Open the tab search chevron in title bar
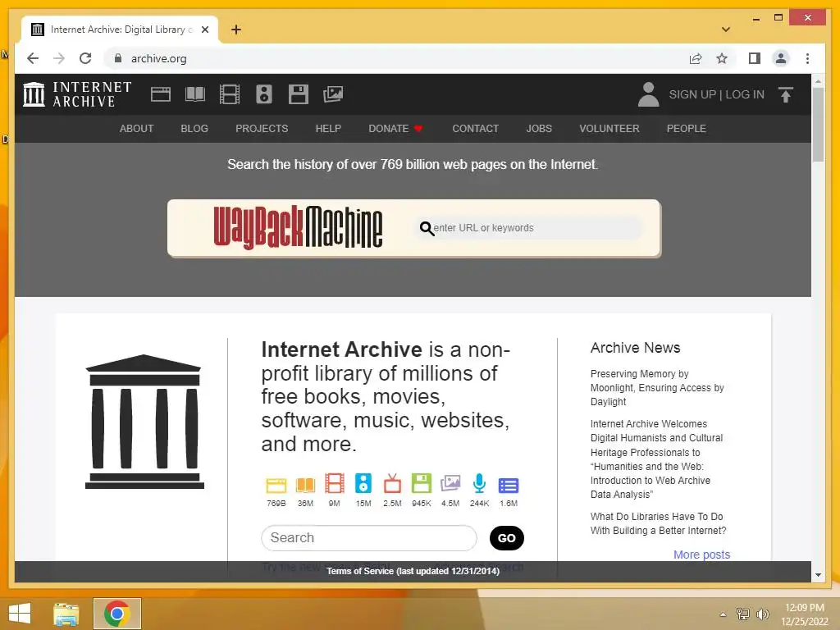Screen dimensions: 840x630 pyautogui.click(x=725, y=30)
